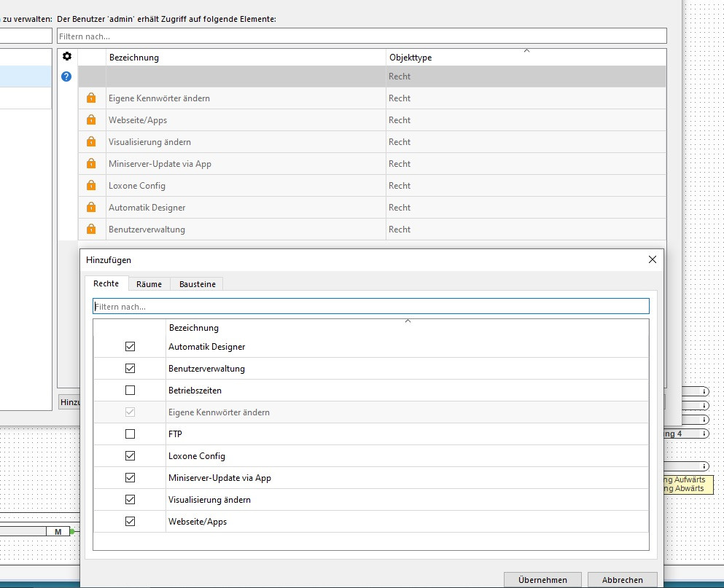
Task: Click the blue help question mark icon
Action: click(66, 77)
